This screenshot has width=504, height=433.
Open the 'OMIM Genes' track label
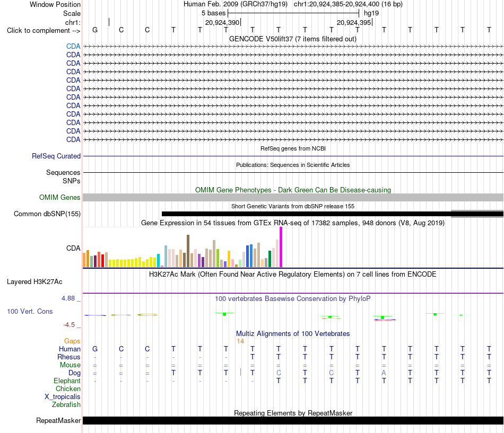tap(59, 198)
